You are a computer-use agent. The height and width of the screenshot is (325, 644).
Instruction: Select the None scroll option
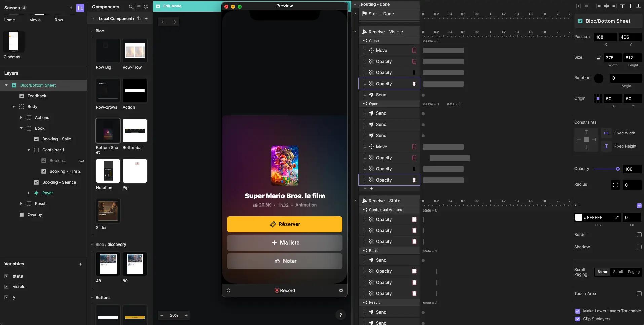click(x=602, y=272)
